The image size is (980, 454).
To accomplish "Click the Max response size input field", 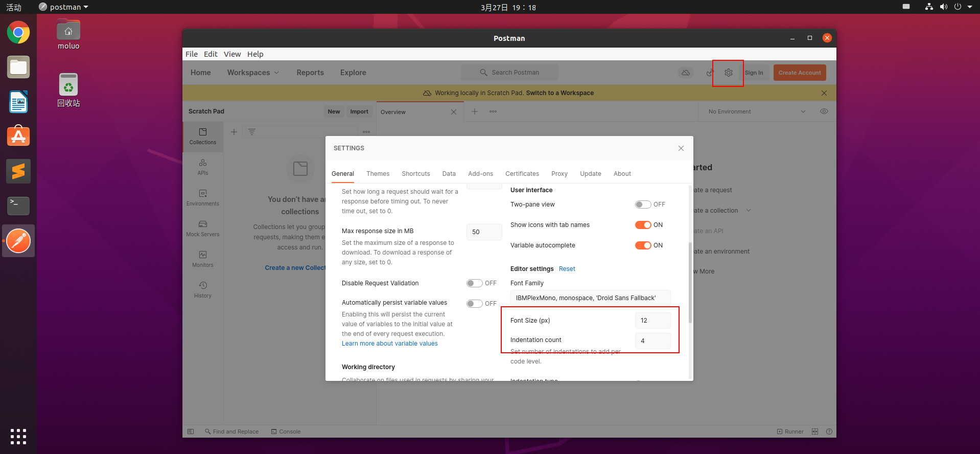I will [484, 232].
